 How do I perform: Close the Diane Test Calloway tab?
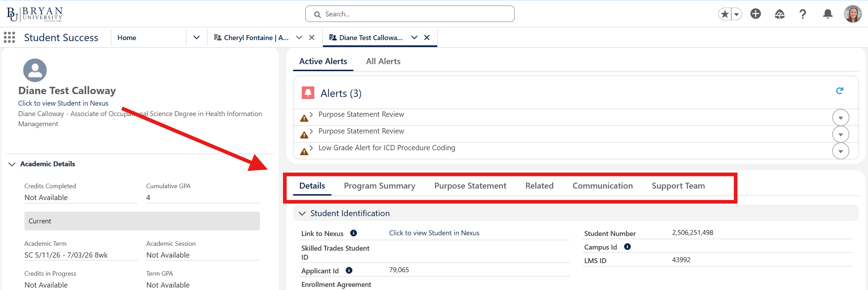(427, 37)
